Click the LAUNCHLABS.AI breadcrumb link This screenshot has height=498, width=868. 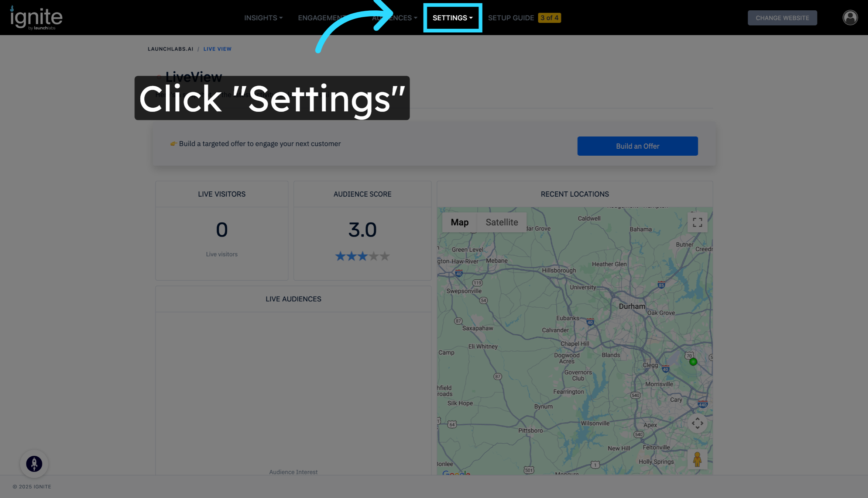click(170, 49)
